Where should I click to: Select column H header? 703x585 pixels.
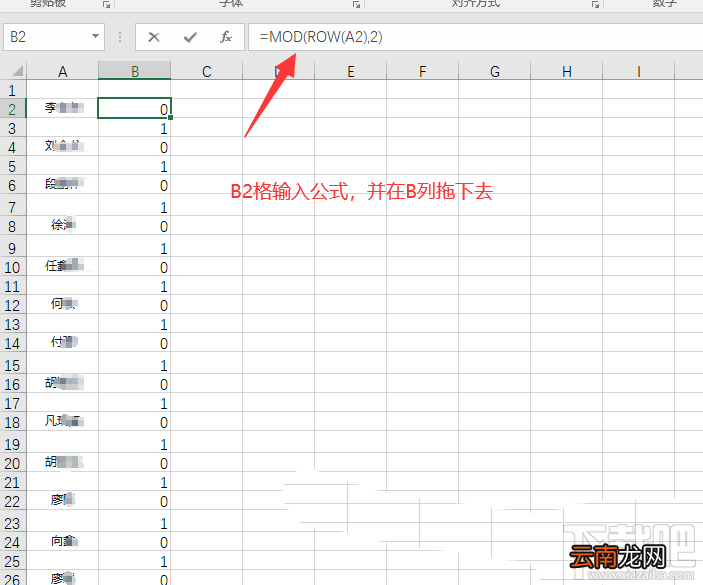[x=567, y=71]
